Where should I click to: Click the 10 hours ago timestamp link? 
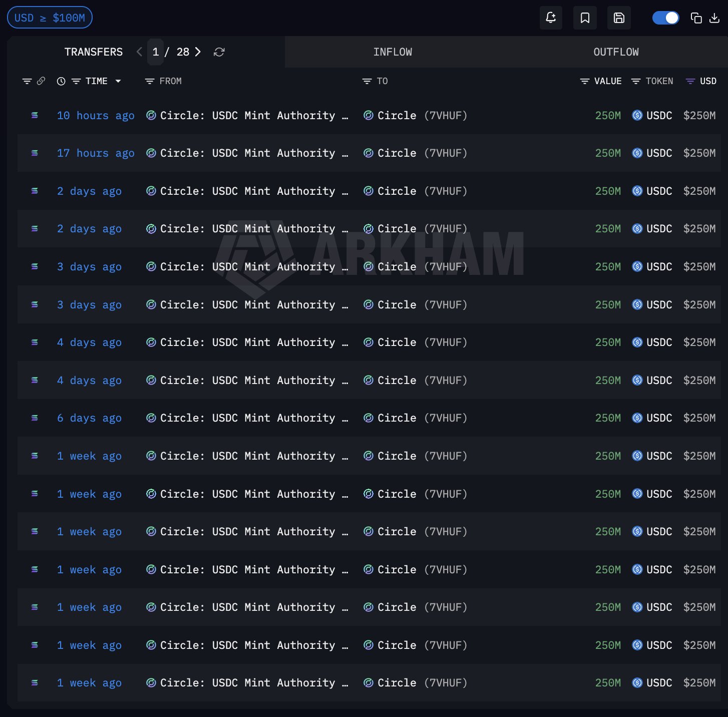coord(96,115)
